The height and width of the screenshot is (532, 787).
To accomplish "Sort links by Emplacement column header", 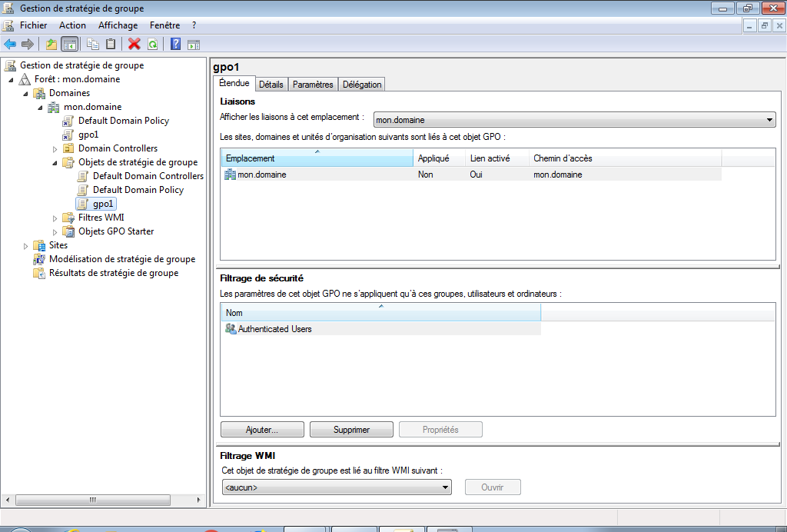I will (317, 158).
